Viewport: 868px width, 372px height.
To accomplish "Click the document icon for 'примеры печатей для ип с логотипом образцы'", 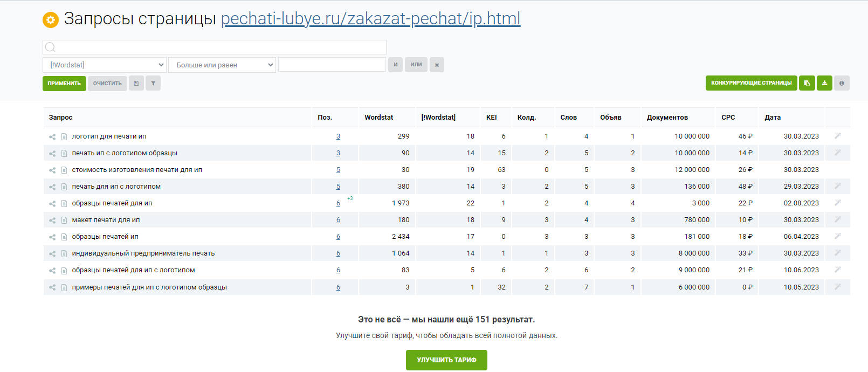I will (64, 287).
